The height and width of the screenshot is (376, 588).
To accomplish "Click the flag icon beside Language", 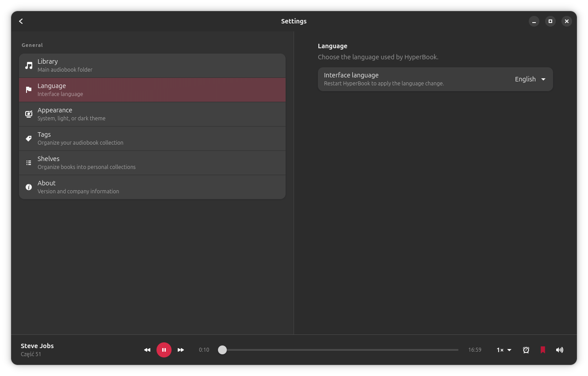I will (x=29, y=90).
